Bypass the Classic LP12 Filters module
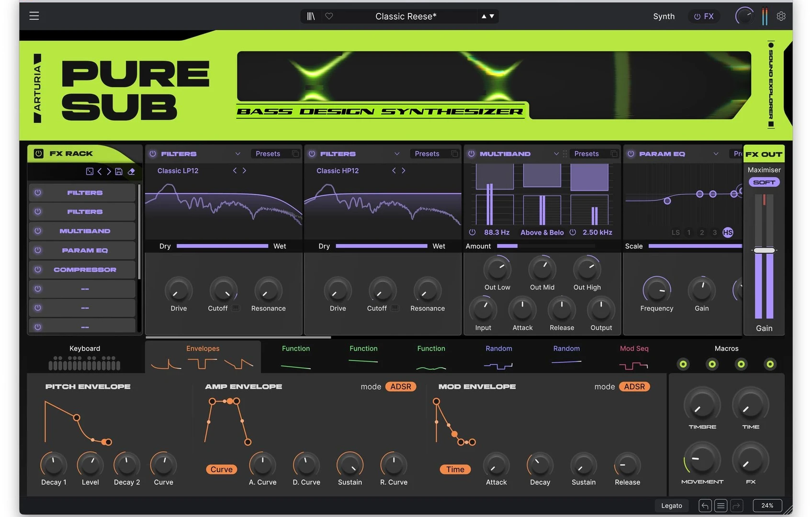Image resolution: width=812 pixels, height=517 pixels. pyautogui.click(x=153, y=154)
